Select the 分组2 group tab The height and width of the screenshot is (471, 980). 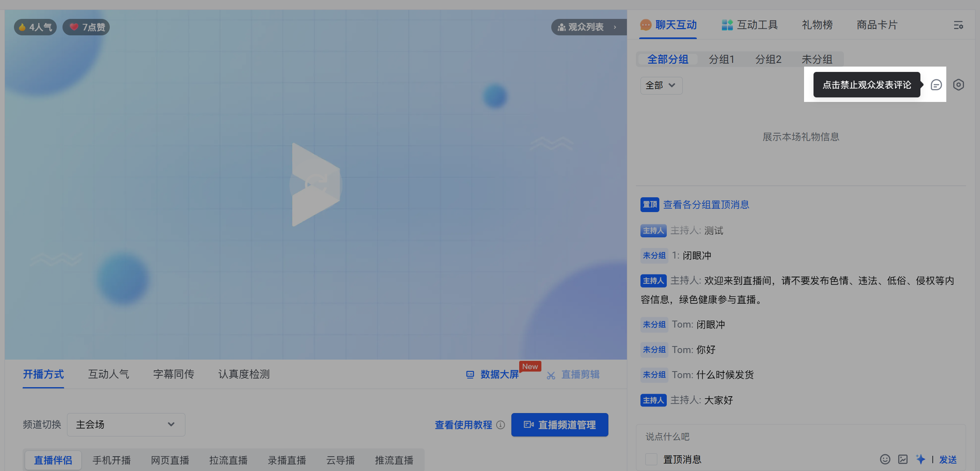coord(768,59)
